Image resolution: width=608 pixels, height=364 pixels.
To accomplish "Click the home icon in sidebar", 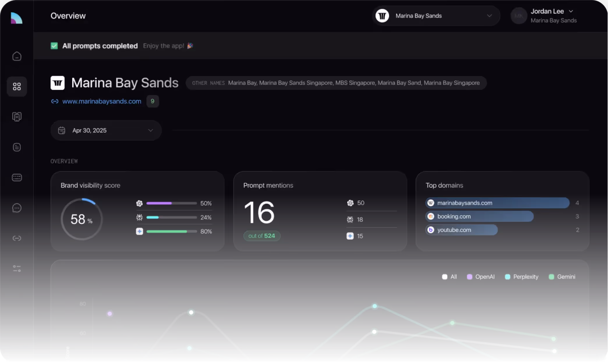I will 17,56.
